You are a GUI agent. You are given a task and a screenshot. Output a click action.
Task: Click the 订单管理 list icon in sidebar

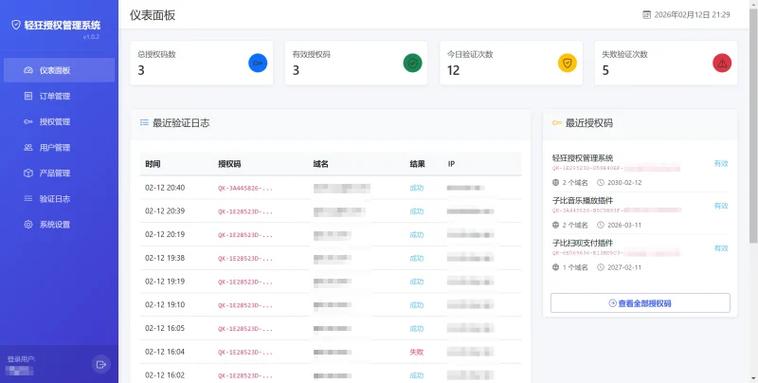point(29,96)
